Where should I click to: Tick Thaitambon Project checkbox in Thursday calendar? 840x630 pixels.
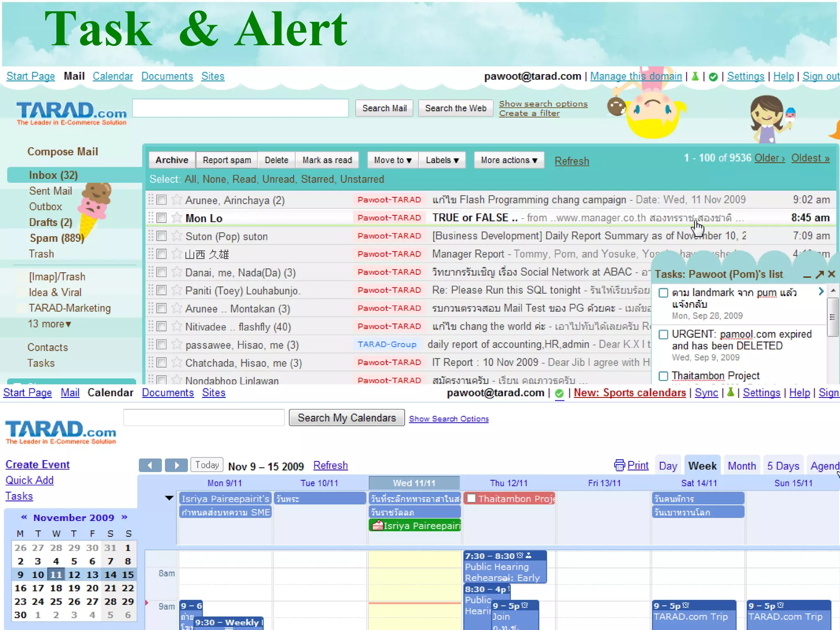[x=472, y=498]
